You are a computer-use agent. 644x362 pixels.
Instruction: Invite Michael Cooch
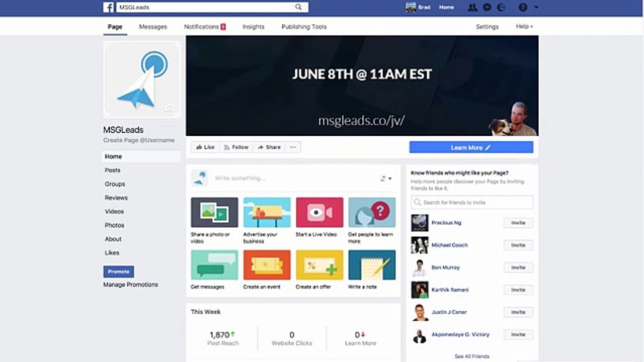click(x=518, y=245)
